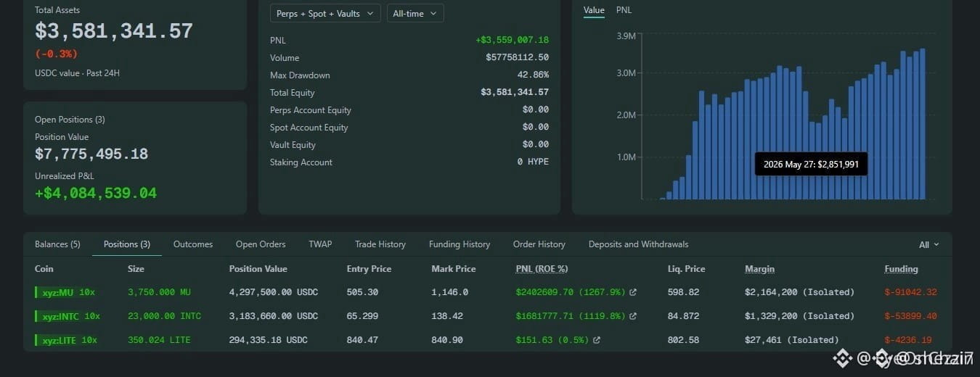Open the Trade History tab

(x=380, y=244)
